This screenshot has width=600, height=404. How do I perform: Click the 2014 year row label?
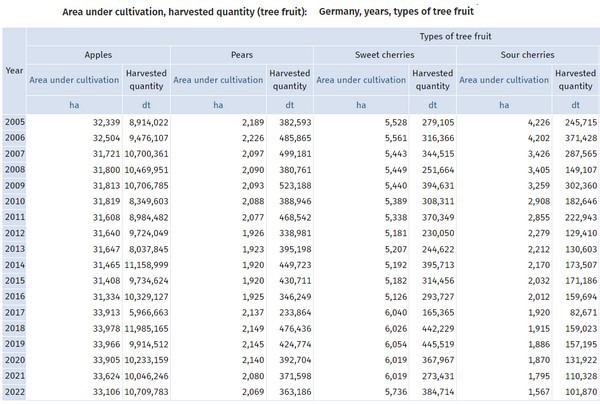14,266
